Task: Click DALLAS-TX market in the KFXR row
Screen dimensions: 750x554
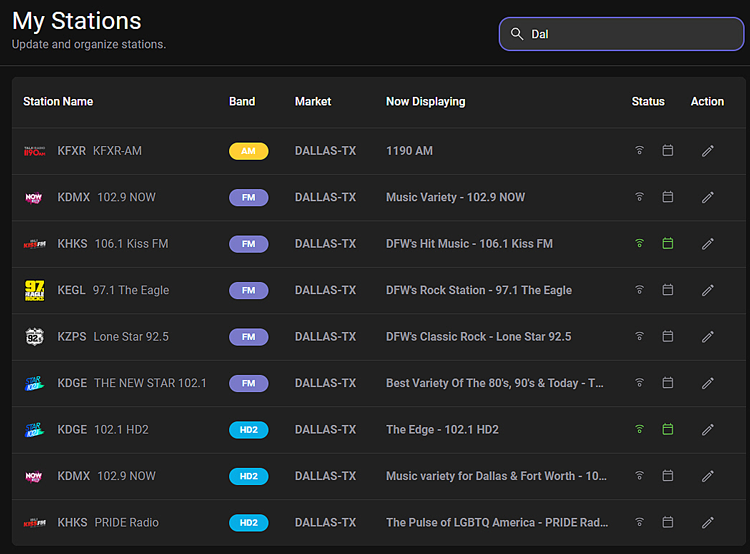Action: (x=325, y=151)
